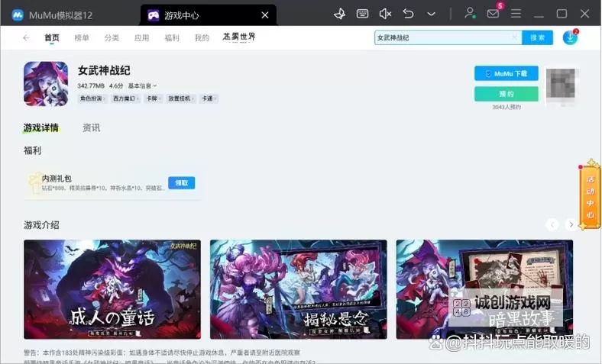
Task: Click the MuMu下载 button
Action: pyautogui.click(x=507, y=73)
